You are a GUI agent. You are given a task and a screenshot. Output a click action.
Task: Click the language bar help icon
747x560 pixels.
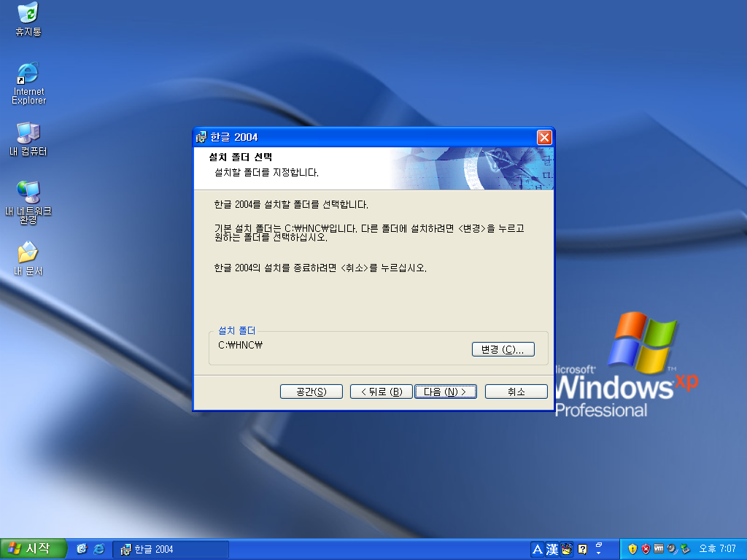tap(582, 549)
